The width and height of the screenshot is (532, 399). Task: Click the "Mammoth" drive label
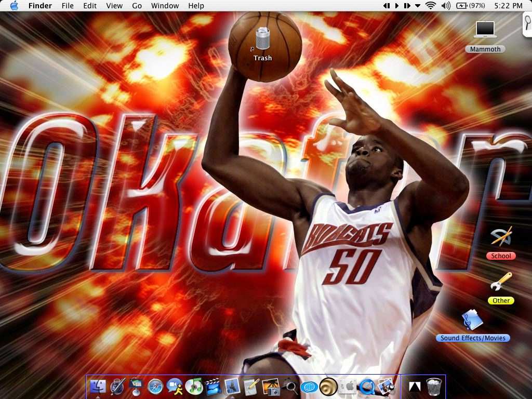click(485, 49)
